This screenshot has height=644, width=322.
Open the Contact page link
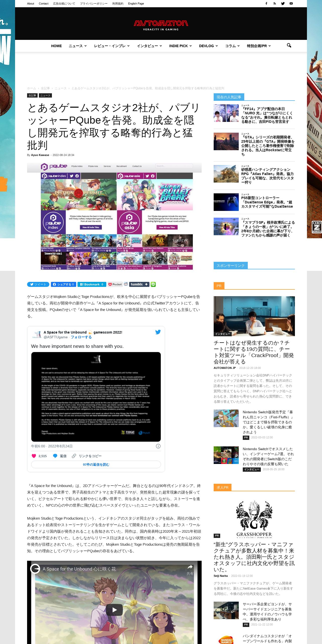[x=44, y=4]
